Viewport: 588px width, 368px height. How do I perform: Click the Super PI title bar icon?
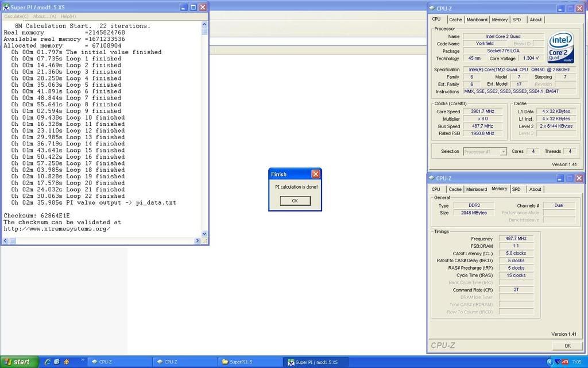coord(6,7)
